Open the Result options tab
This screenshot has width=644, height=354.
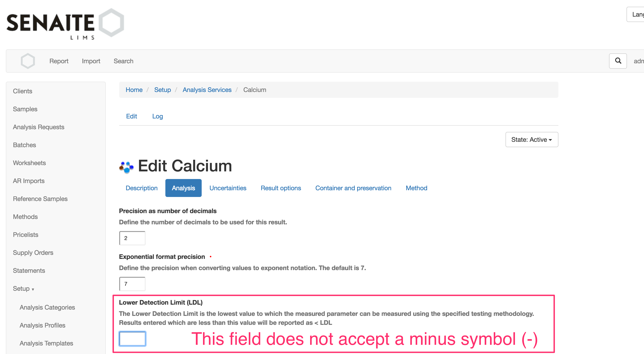pos(281,188)
